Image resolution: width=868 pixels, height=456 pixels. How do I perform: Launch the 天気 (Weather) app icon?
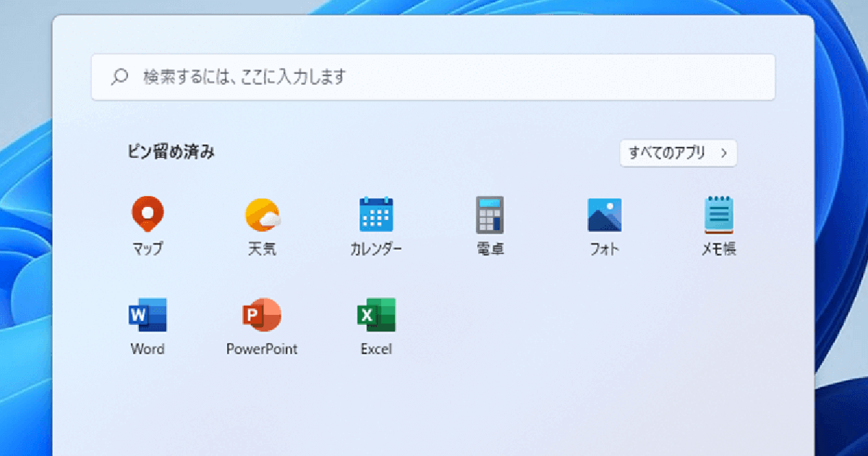tap(262, 214)
